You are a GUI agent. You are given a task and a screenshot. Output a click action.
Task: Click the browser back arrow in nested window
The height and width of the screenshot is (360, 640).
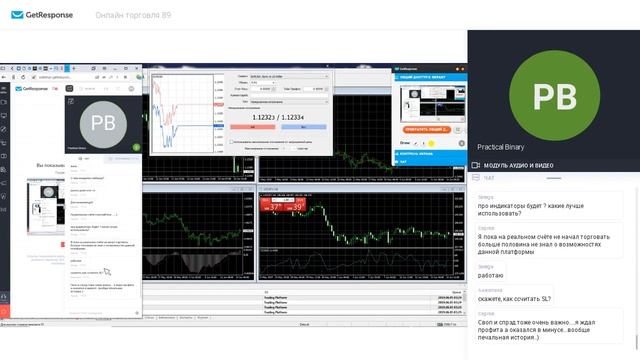pos(4,77)
